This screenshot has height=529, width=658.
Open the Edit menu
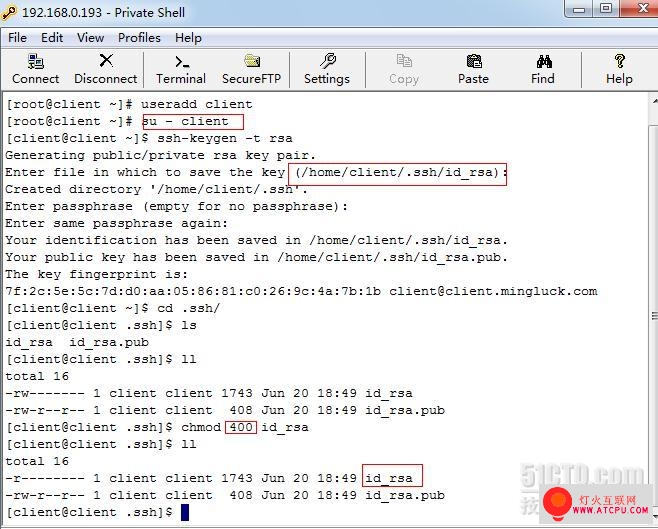coord(52,38)
